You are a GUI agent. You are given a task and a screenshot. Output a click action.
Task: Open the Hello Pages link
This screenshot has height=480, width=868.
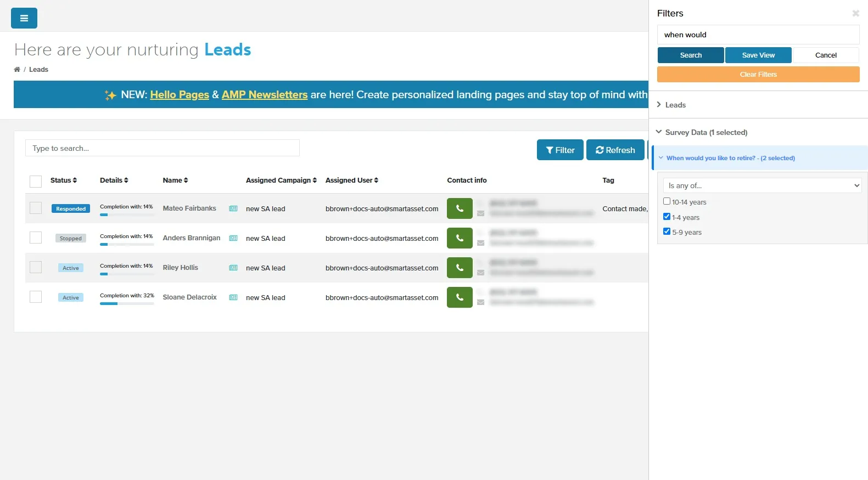[x=180, y=95]
